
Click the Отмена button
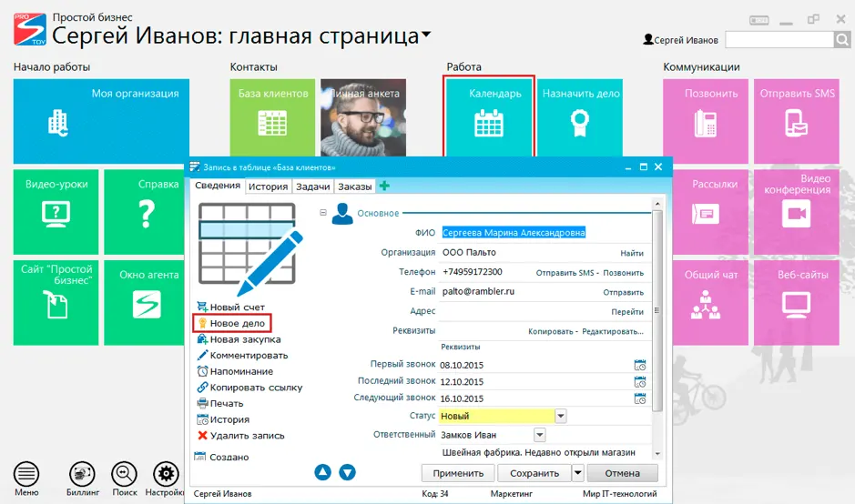[x=622, y=473]
